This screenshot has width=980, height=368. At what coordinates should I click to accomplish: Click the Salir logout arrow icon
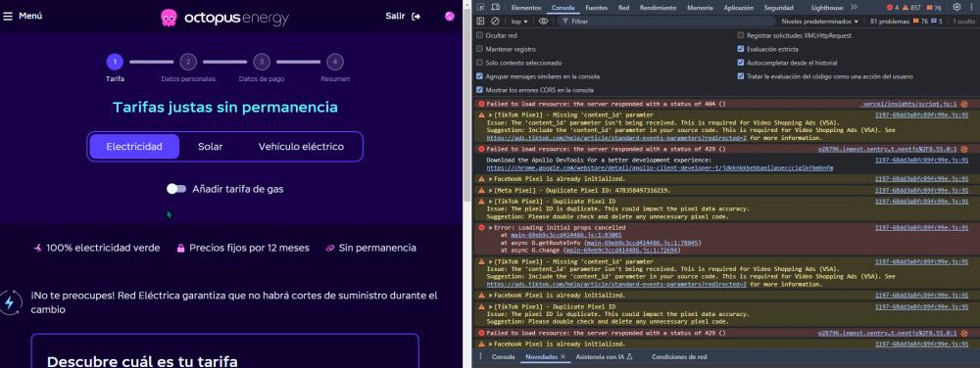point(416,17)
